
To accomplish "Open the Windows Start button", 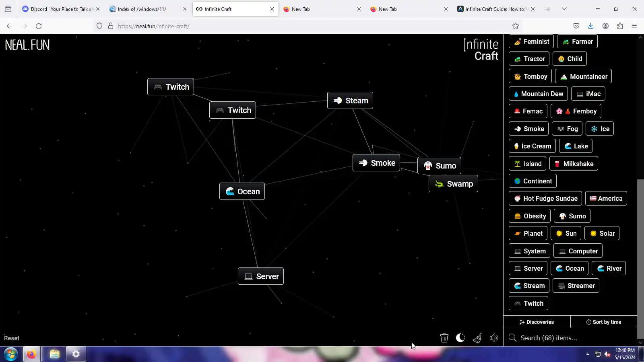I will point(11,354).
